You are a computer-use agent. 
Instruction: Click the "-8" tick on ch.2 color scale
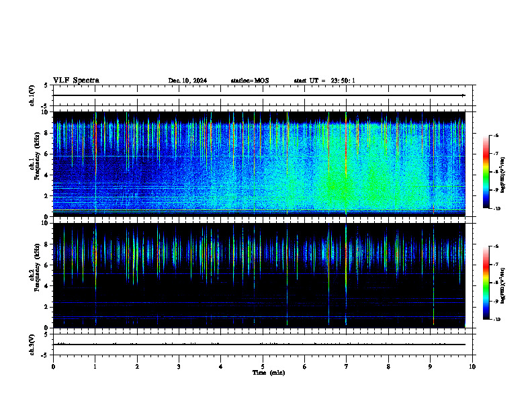click(x=495, y=283)
